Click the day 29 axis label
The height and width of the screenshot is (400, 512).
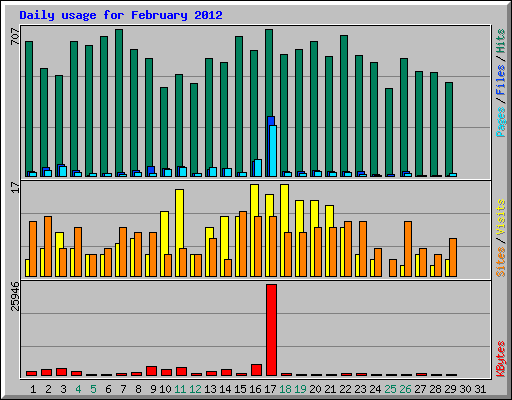[x=450, y=389]
